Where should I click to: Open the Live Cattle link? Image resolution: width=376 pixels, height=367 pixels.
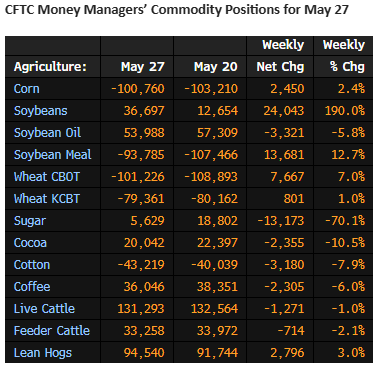[x=44, y=309]
